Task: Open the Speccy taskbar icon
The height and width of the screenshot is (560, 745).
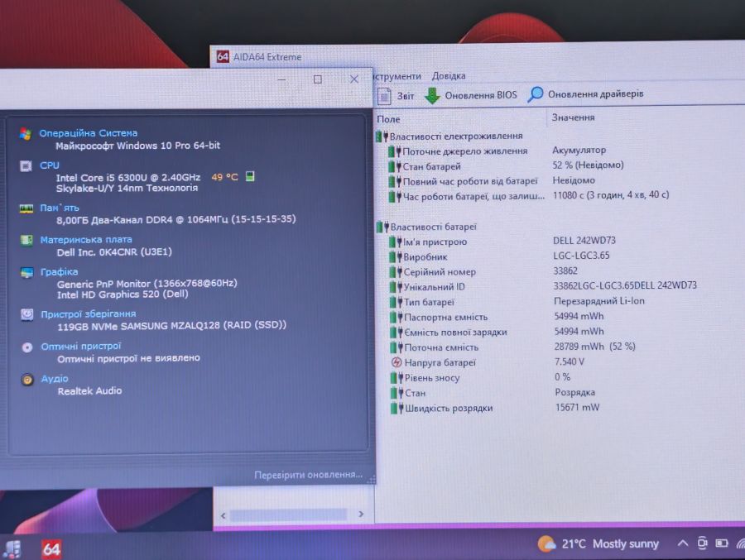Action: click(12, 549)
